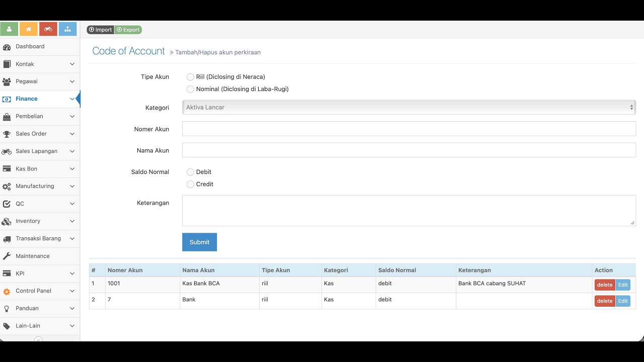This screenshot has height=362, width=644.
Task: Click the Nama Akun input field
Action: [x=409, y=150]
